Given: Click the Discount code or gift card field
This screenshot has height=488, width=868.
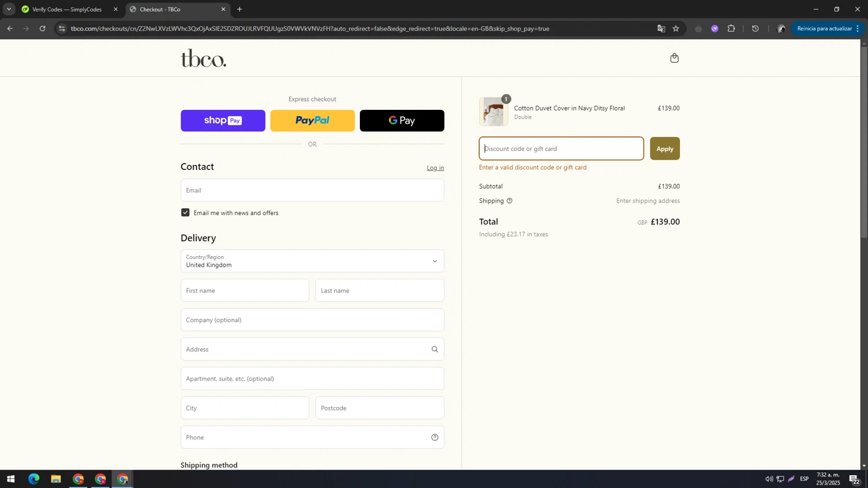Looking at the screenshot, I should (x=561, y=149).
